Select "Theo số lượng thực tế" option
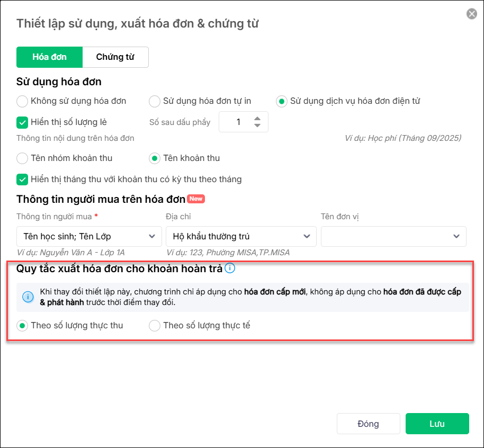The width and height of the screenshot is (484, 448). coord(155,326)
